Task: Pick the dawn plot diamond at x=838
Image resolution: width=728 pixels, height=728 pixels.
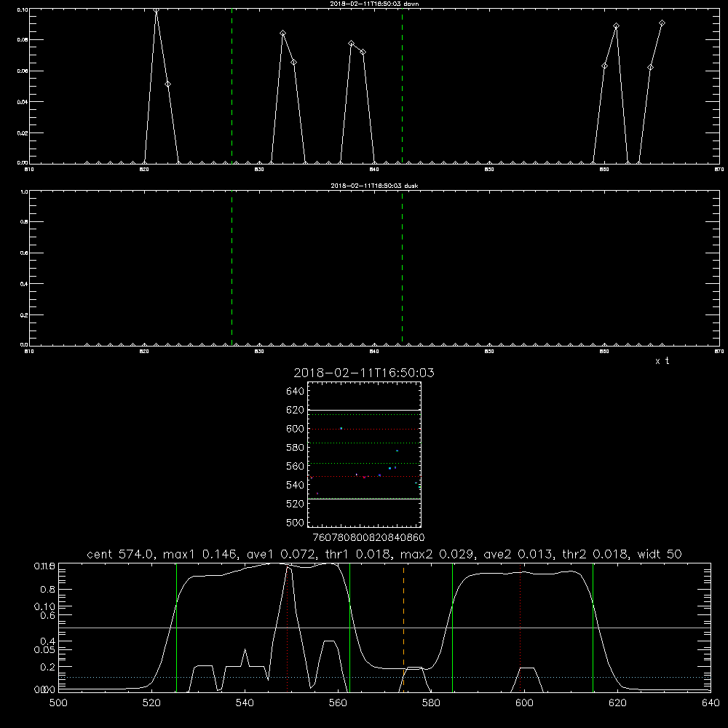Action: click(x=352, y=44)
